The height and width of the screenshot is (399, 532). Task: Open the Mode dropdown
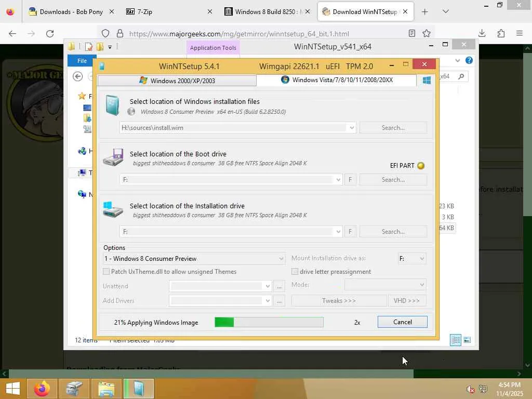[x=385, y=285]
